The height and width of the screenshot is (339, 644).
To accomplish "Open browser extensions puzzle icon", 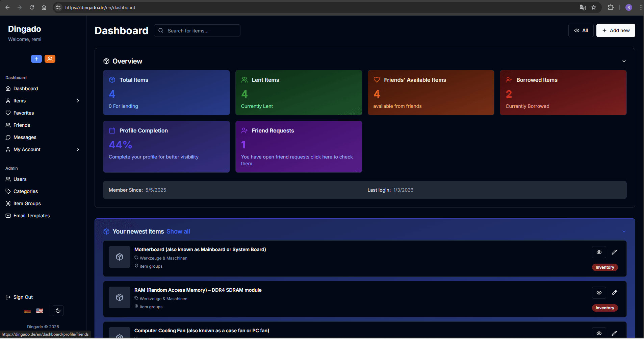I will (x=611, y=7).
